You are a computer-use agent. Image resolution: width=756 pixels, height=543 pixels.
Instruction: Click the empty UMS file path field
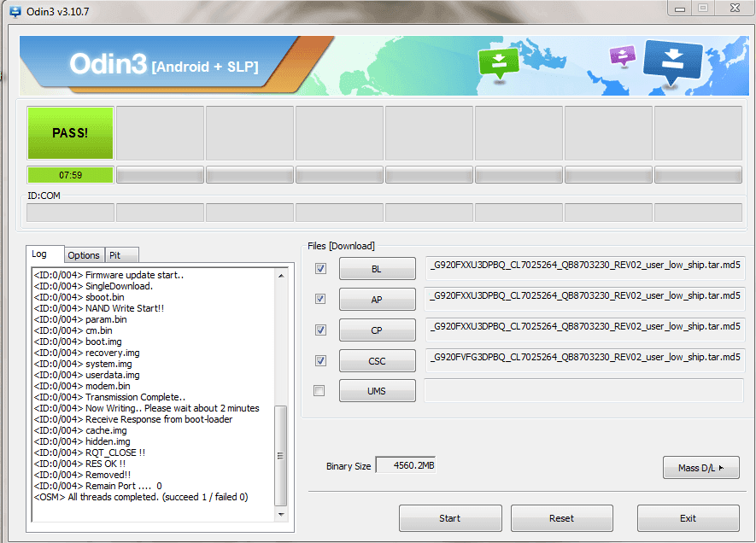(584, 390)
